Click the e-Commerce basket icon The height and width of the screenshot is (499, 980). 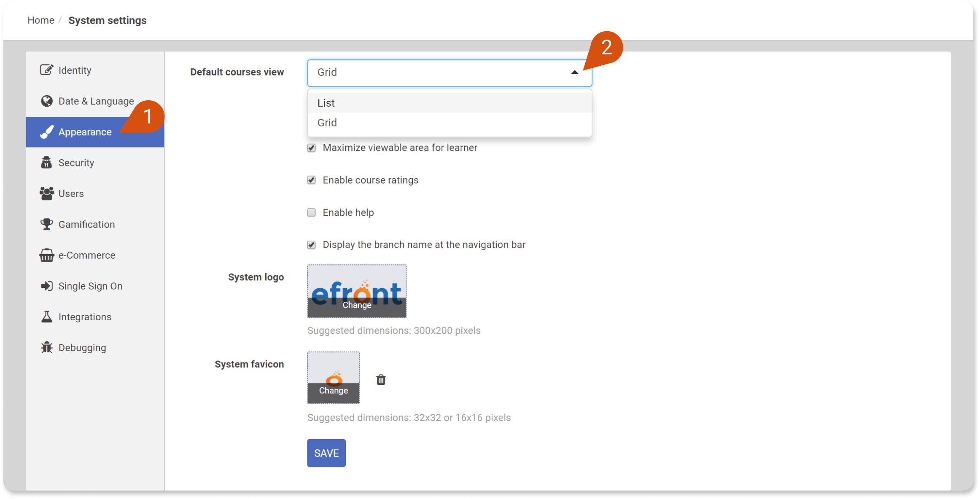tap(46, 255)
